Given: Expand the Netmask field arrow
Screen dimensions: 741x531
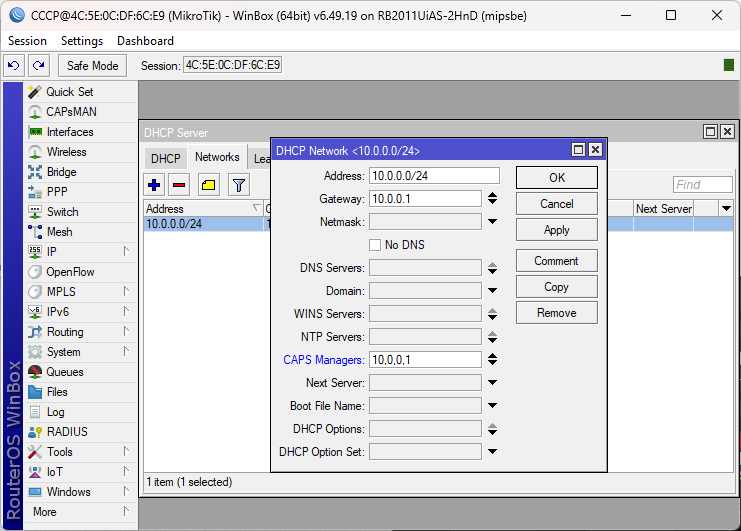Looking at the screenshot, I should pos(492,222).
